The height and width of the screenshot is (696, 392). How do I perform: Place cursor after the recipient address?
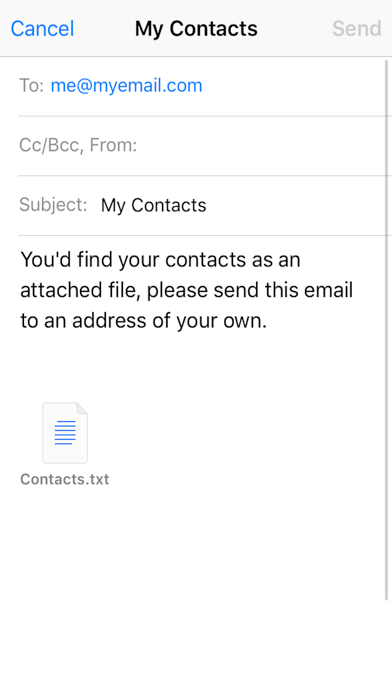pos(293,85)
